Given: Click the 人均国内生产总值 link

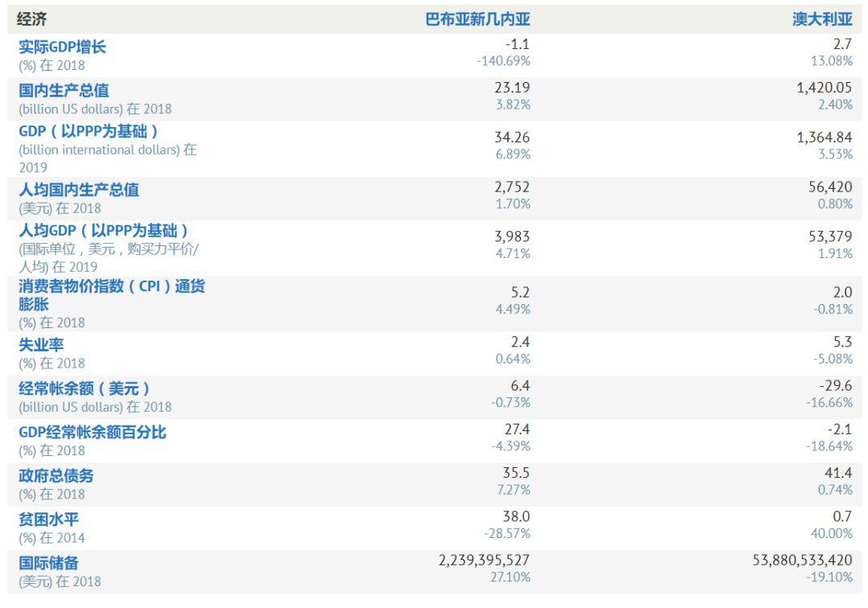Looking at the screenshot, I should coord(79,190).
